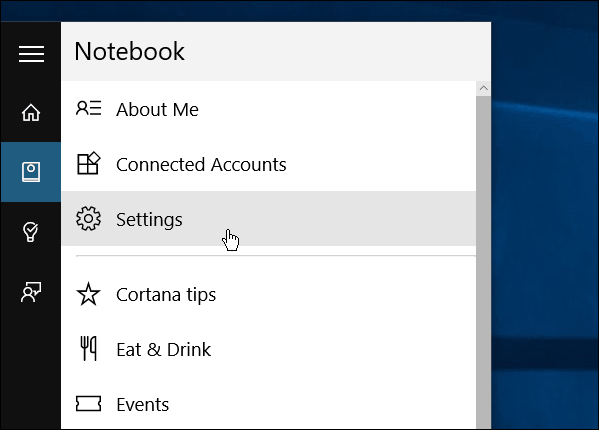This screenshot has height=430, width=599.
Task: Click the Notebook header title
Action: tap(130, 51)
